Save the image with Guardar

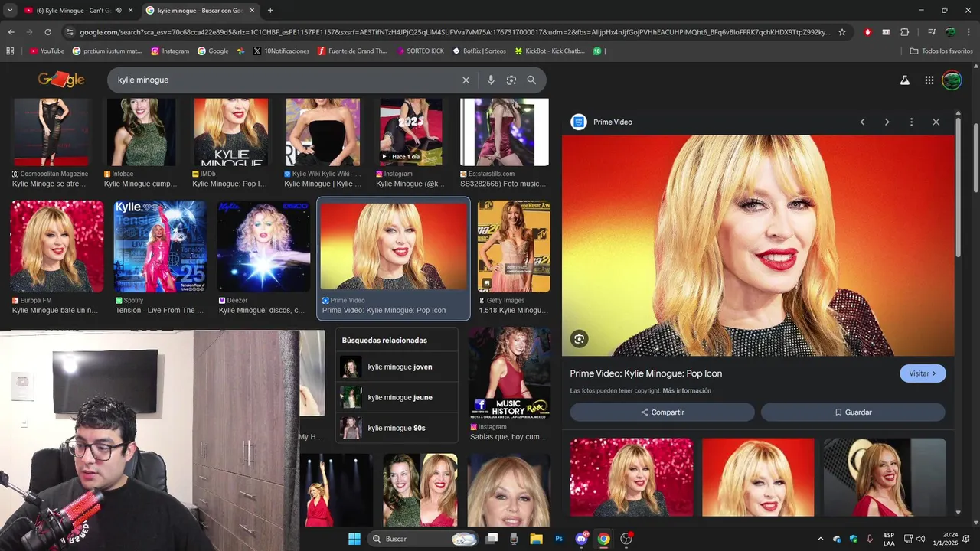[853, 412]
